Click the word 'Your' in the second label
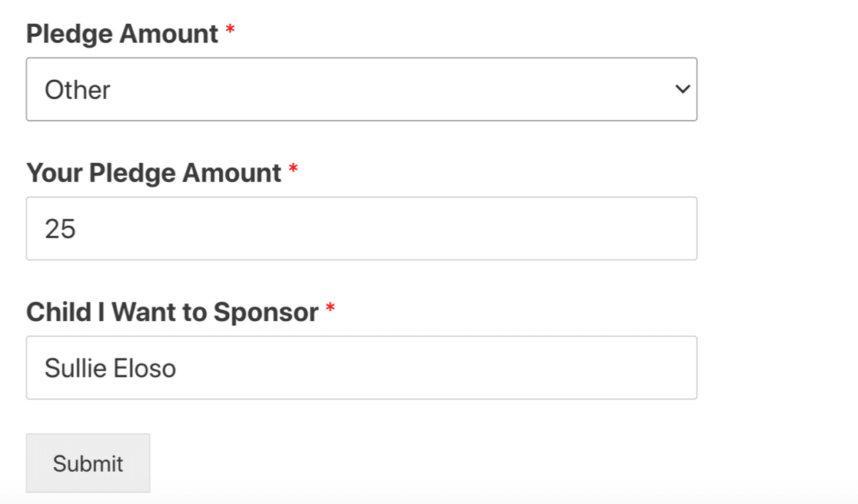The height and width of the screenshot is (504, 858). click(x=54, y=173)
